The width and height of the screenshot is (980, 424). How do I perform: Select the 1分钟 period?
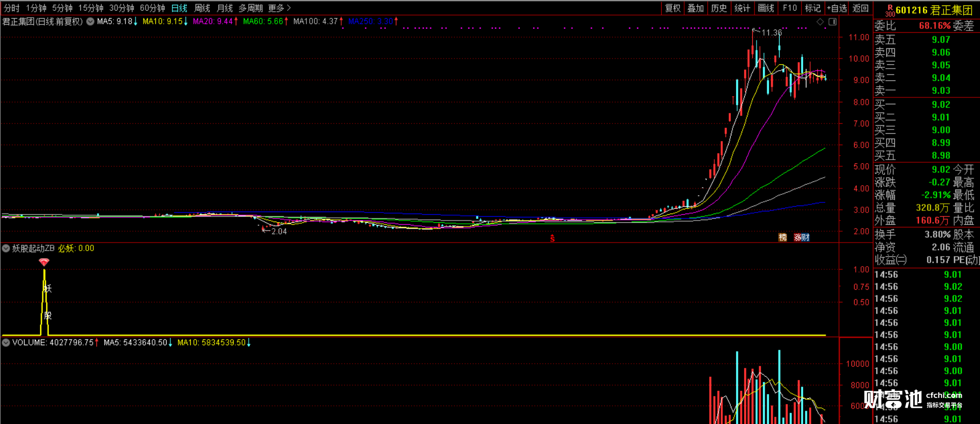(x=36, y=8)
